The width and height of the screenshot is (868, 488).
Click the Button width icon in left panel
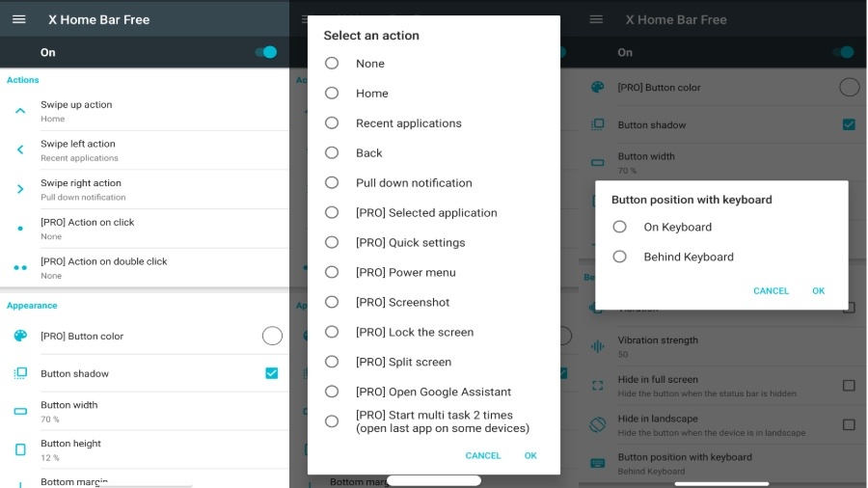click(x=20, y=411)
